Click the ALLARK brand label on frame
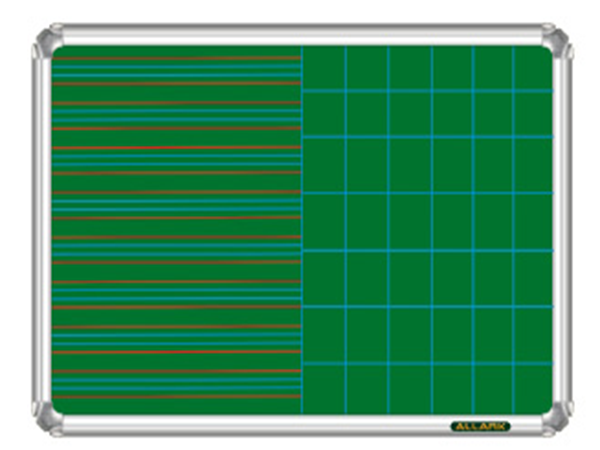 (x=481, y=425)
